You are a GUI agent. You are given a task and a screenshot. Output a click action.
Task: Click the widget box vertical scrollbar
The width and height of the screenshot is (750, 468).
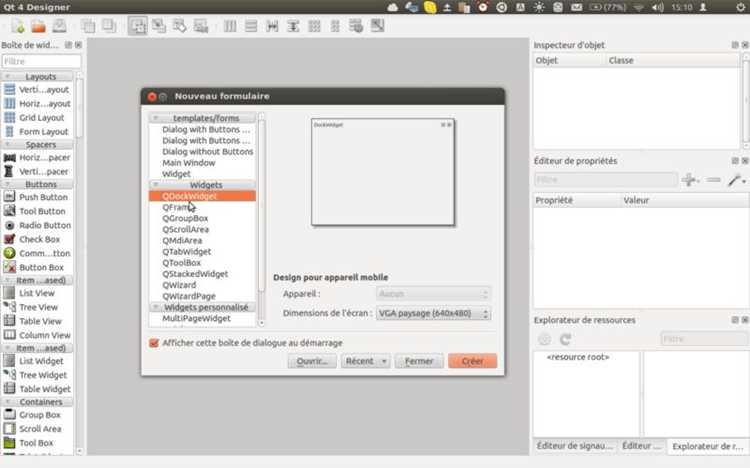pos(79,108)
